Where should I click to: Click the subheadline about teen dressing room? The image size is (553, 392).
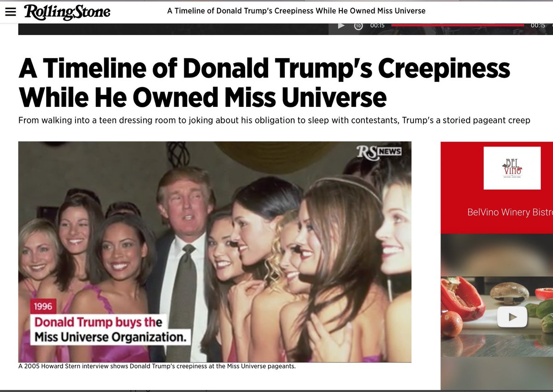click(x=274, y=120)
